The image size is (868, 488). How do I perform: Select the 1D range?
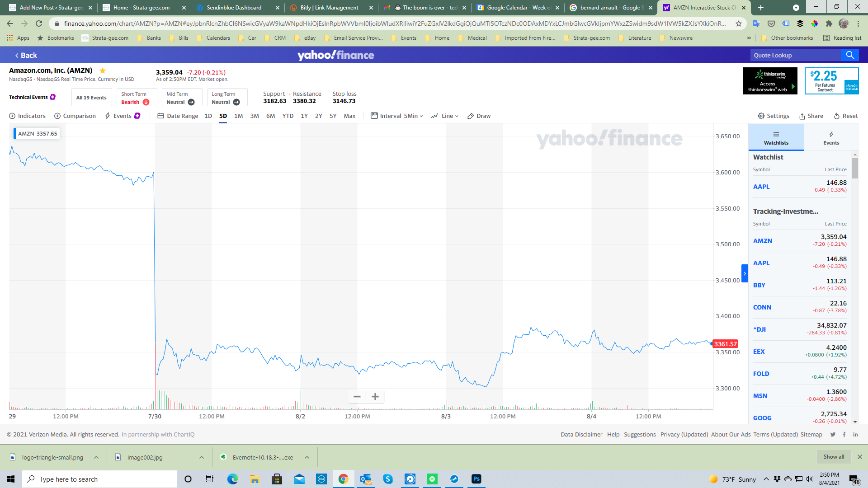208,116
